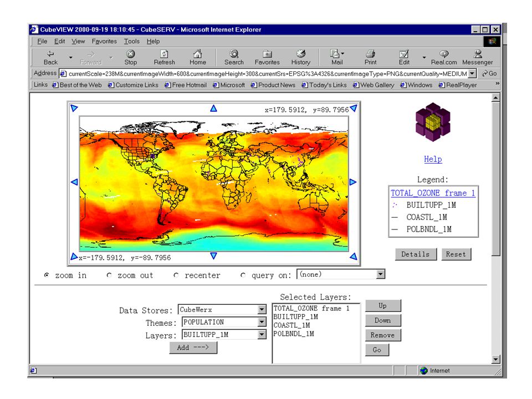The height and width of the screenshot is (399, 532).
Task: Open TOTAL_OZONE frame 1 legend link
Action: (433, 193)
